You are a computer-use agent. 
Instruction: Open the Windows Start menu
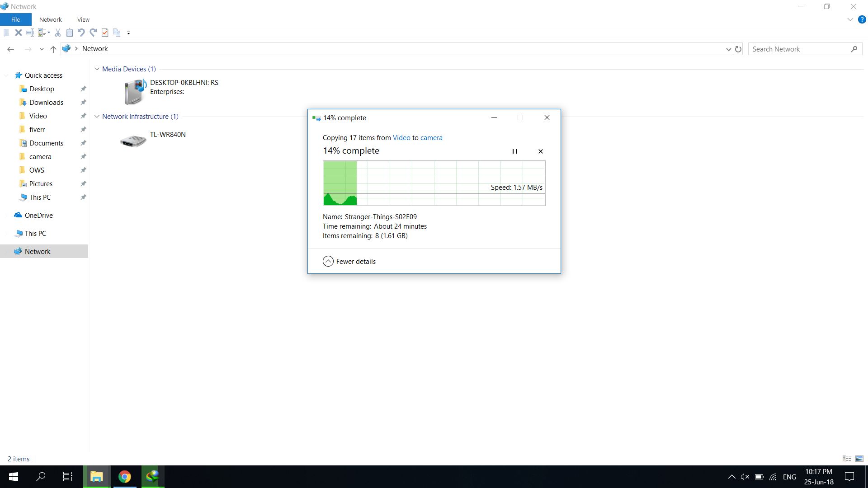(14, 477)
